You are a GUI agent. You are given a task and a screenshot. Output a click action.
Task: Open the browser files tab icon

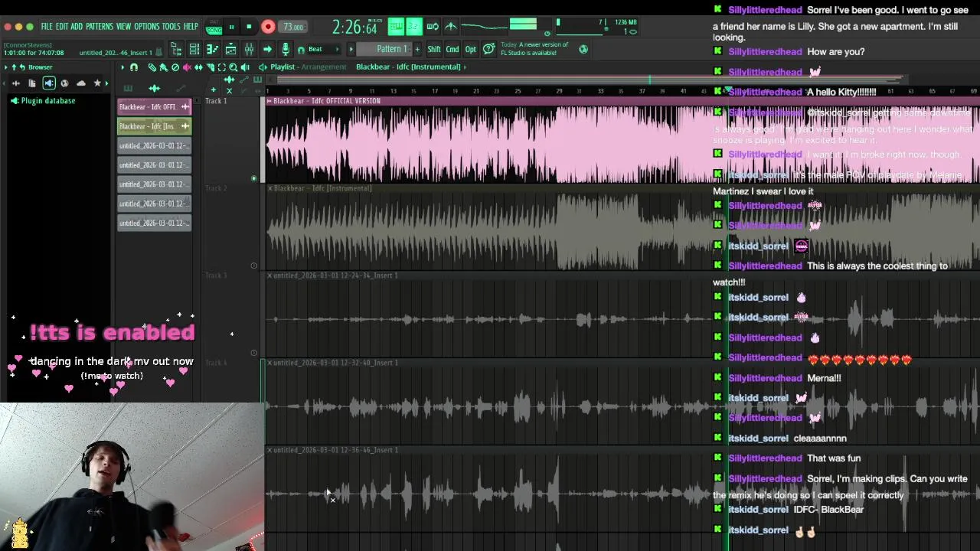click(x=32, y=83)
